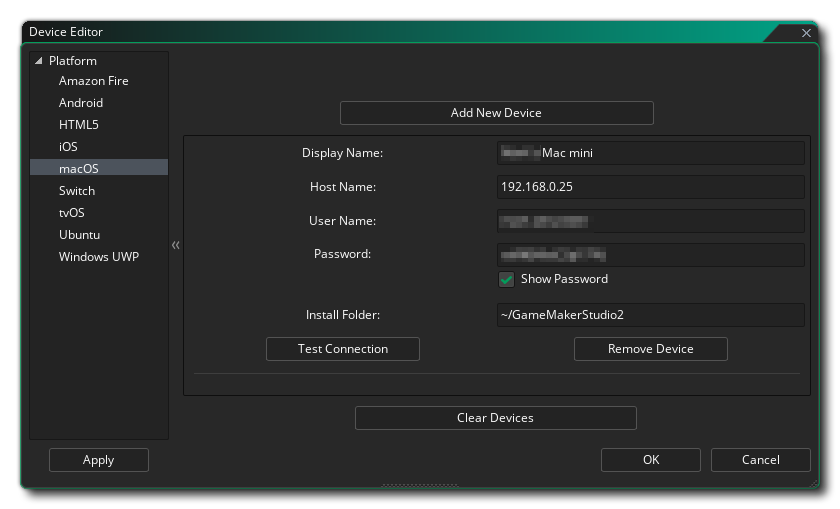Pick tvOS from the platform list
This screenshot has height=509, width=840.
click(72, 213)
